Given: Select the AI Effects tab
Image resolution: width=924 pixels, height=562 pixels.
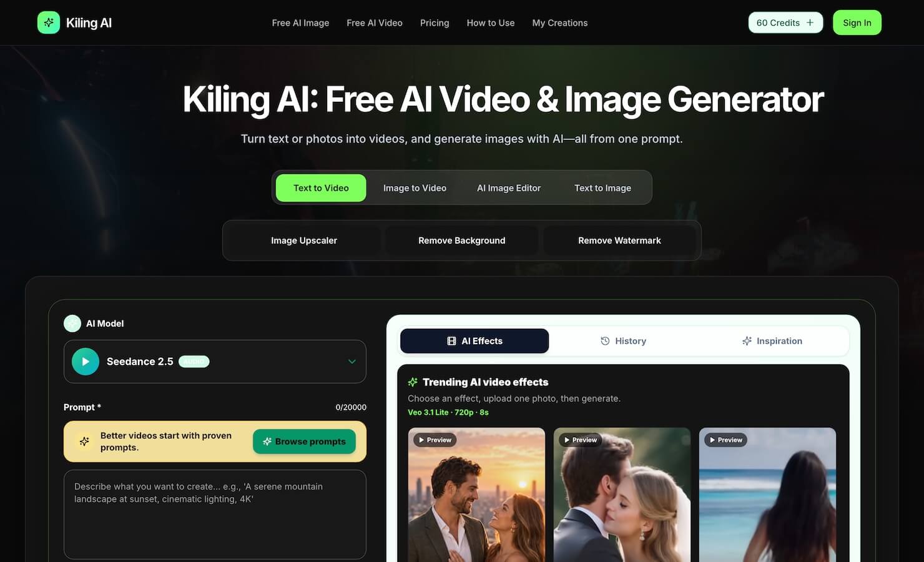Looking at the screenshot, I should (x=474, y=341).
